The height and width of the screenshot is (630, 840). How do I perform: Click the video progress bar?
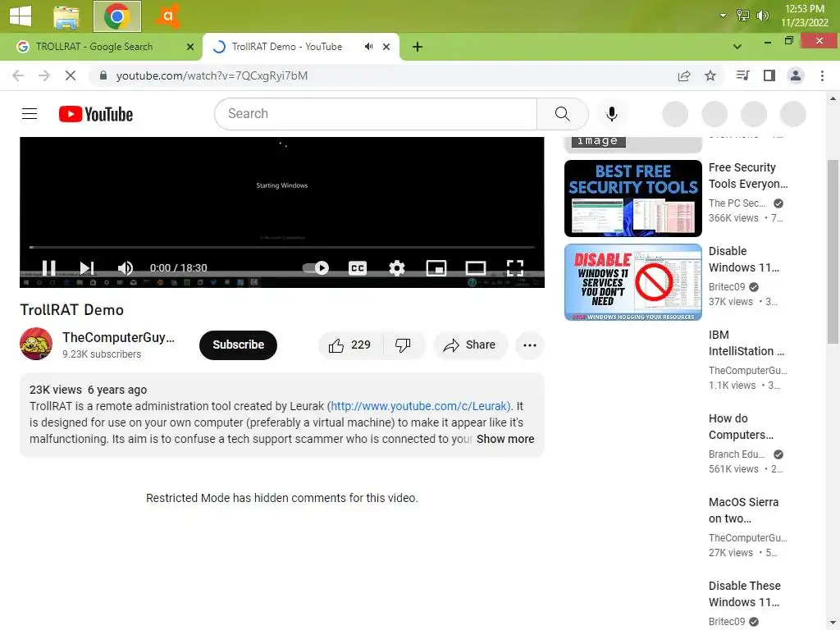click(282, 247)
